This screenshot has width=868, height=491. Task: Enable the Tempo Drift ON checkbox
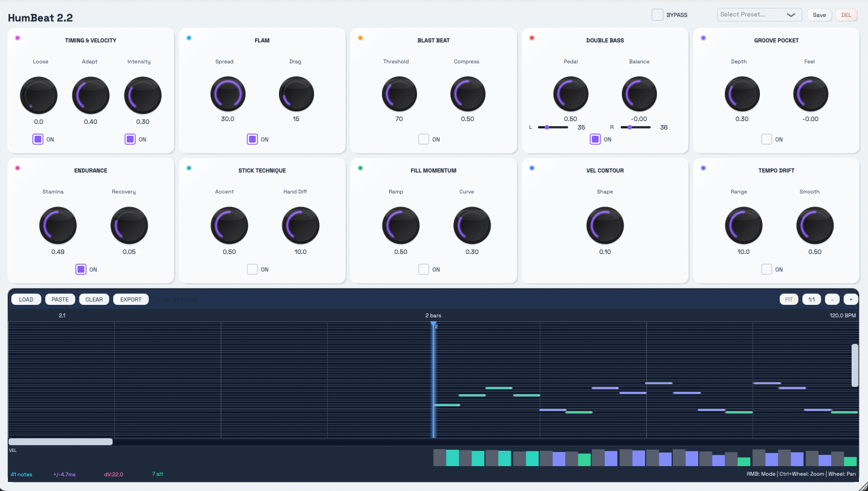767,269
